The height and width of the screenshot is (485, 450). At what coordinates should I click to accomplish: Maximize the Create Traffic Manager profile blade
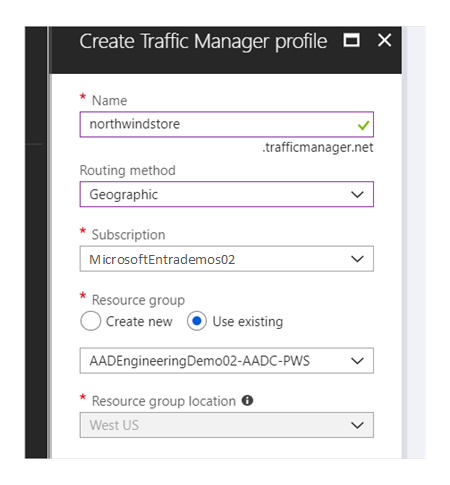(x=352, y=40)
